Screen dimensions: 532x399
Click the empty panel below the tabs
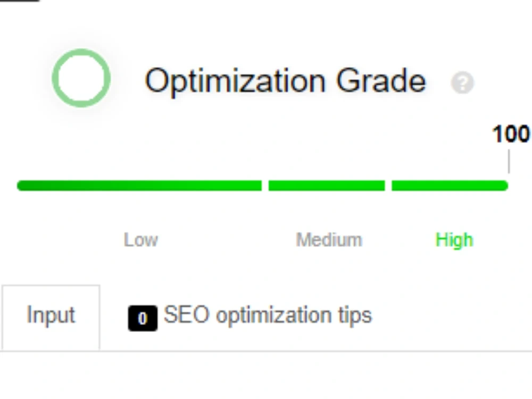point(266,376)
